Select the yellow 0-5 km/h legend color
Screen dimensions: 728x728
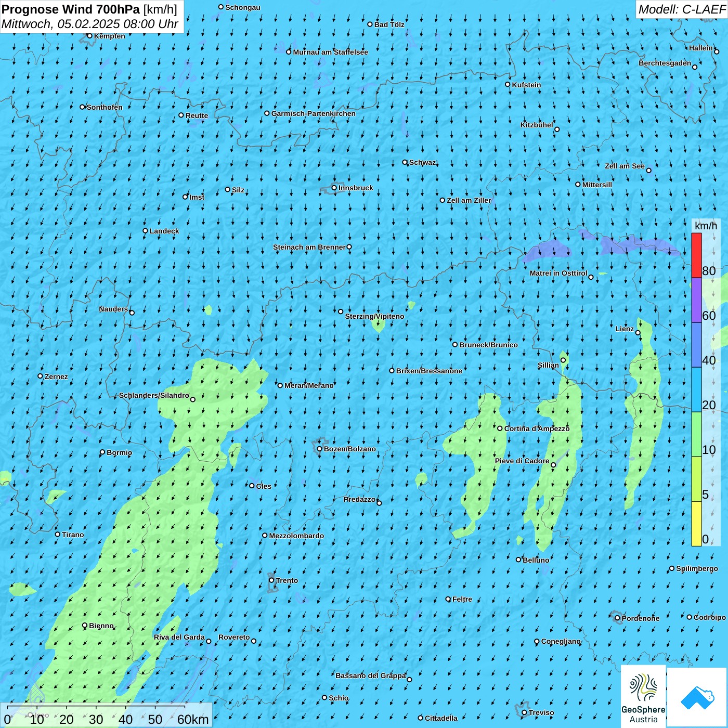pyautogui.click(x=696, y=524)
